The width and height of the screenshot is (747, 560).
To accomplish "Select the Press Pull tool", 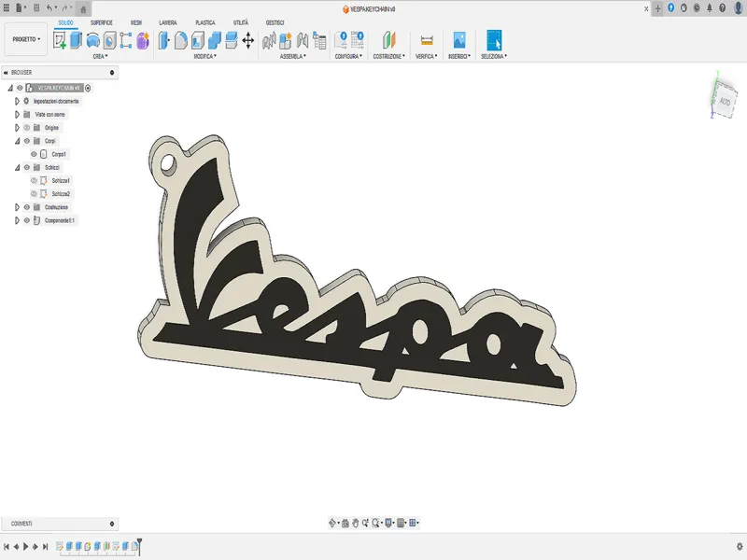I will [163, 40].
